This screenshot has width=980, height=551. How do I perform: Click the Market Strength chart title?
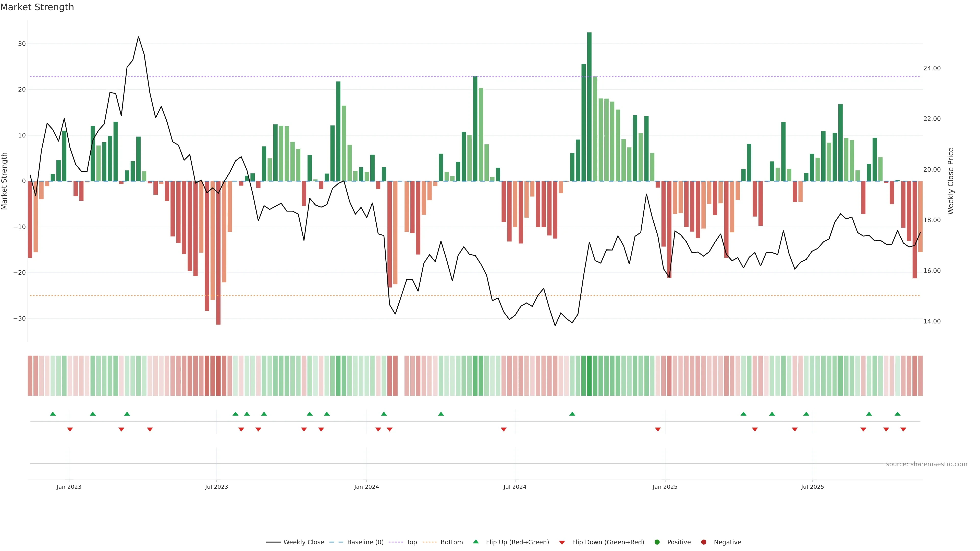pyautogui.click(x=37, y=7)
